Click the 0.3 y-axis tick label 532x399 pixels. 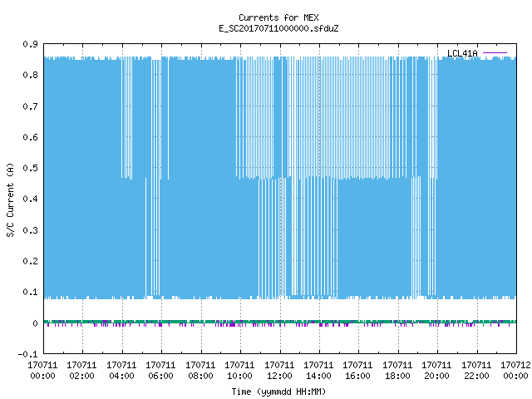(x=30, y=230)
